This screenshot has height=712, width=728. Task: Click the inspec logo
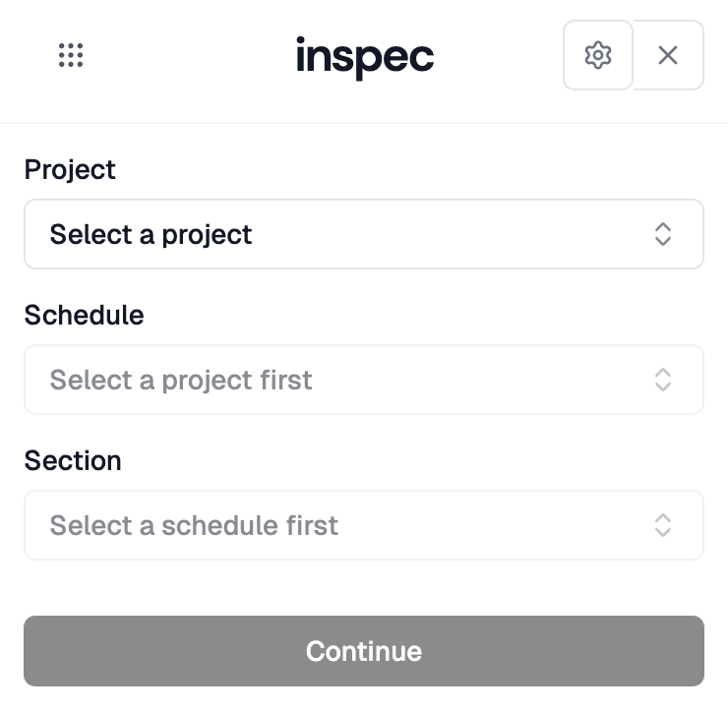(x=364, y=56)
